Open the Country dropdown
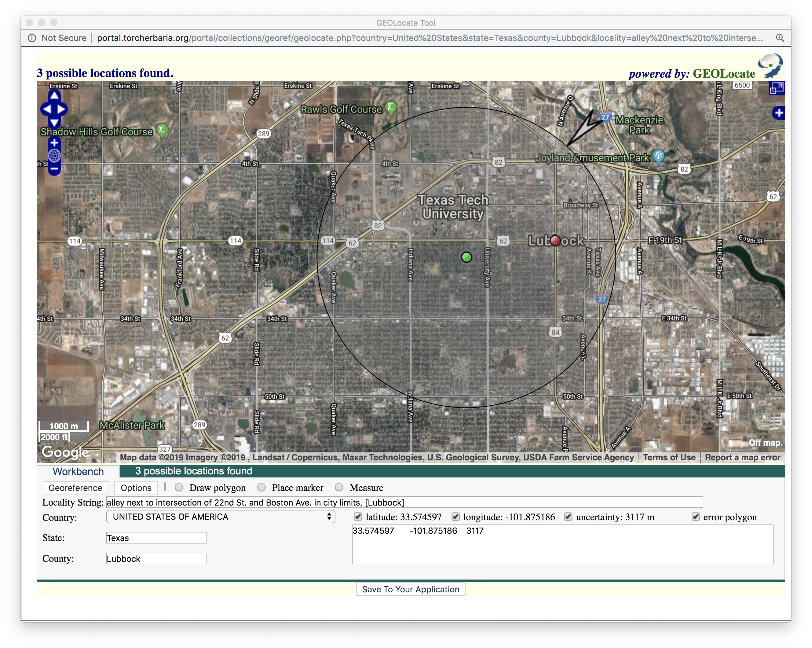The width and height of the screenshot is (812, 648). [221, 517]
